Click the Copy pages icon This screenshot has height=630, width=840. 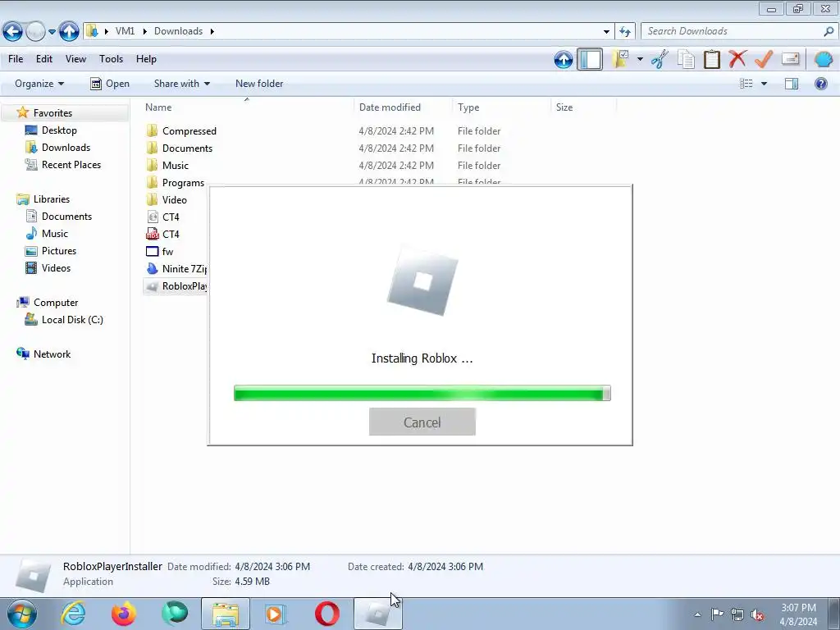click(x=686, y=59)
